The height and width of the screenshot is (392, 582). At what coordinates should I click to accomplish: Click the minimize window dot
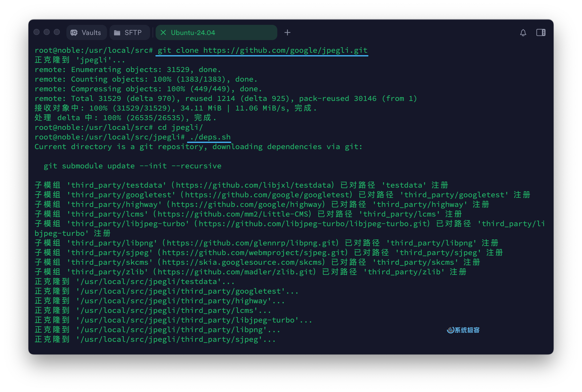[x=47, y=32]
